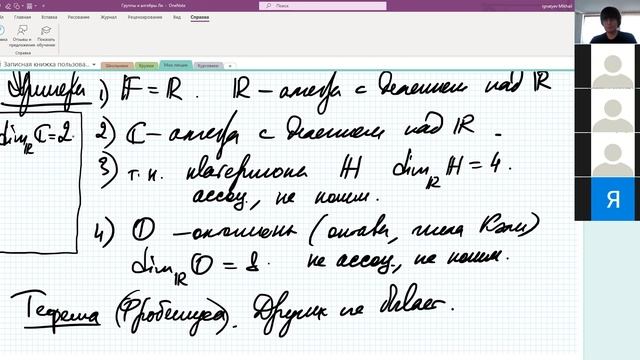Click the Показать обучение graduation cap icon
Screen dimensions: 640x360
point(46,30)
